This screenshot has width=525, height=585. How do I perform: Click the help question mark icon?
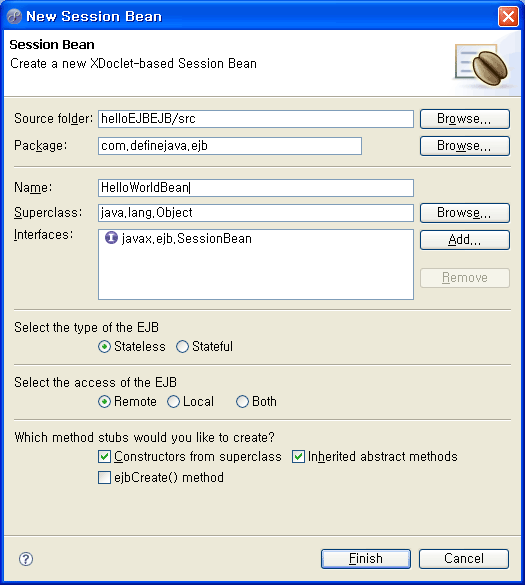click(26, 559)
